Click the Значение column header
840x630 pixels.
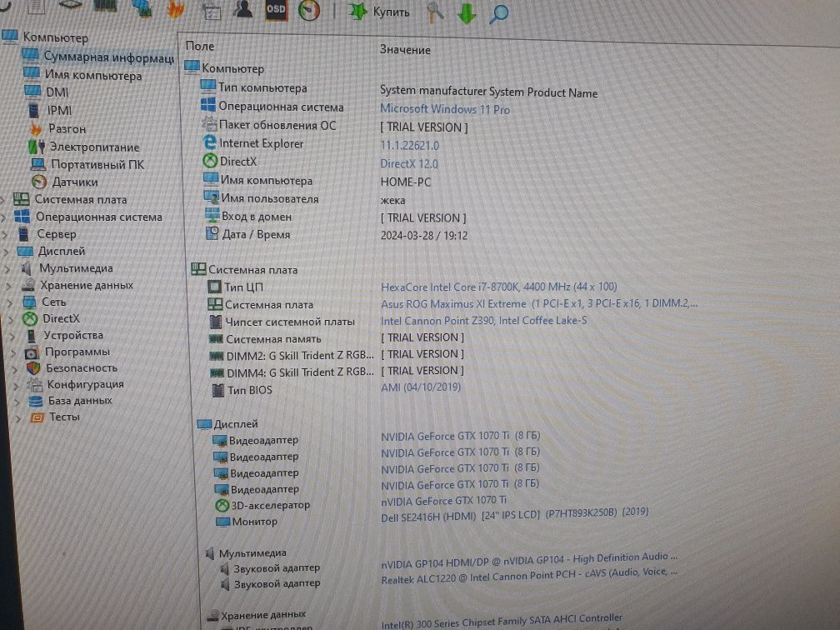point(405,50)
